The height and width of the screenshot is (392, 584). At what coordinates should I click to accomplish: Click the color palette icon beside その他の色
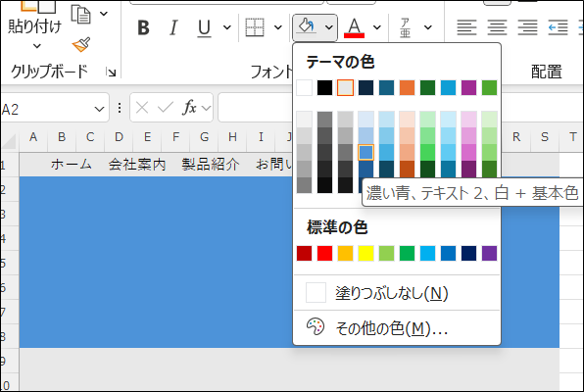pyautogui.click(x=316, y=326)
